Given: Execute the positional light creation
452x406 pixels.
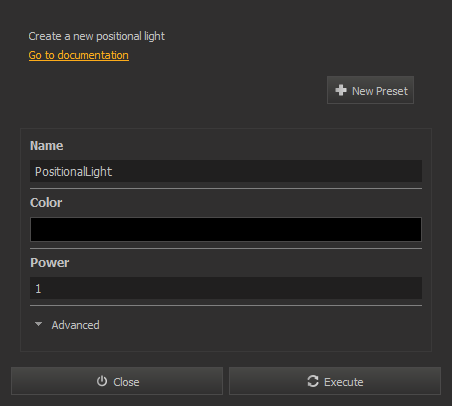Looking at the screenshot, I should (335, 381).
